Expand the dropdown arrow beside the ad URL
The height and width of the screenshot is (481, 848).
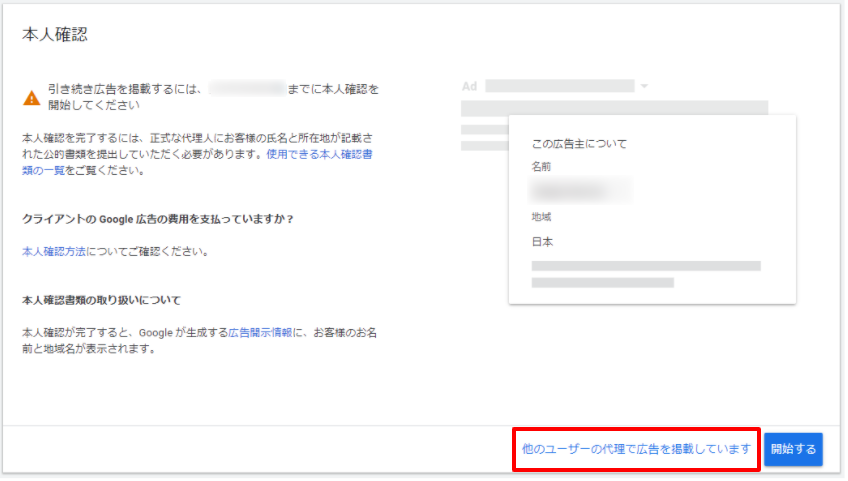coord(645,86)
